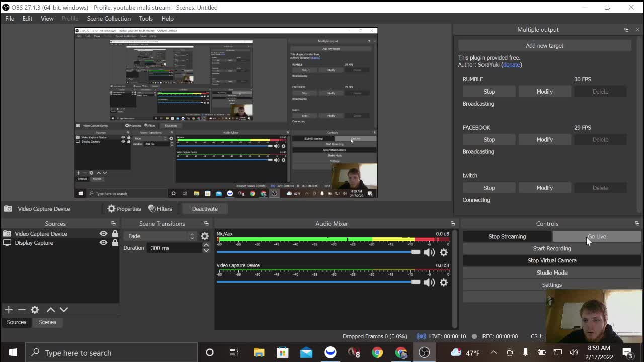644x362 pixels.
Task: Open Windows Start menu
Action: click(x=13, y=353)
